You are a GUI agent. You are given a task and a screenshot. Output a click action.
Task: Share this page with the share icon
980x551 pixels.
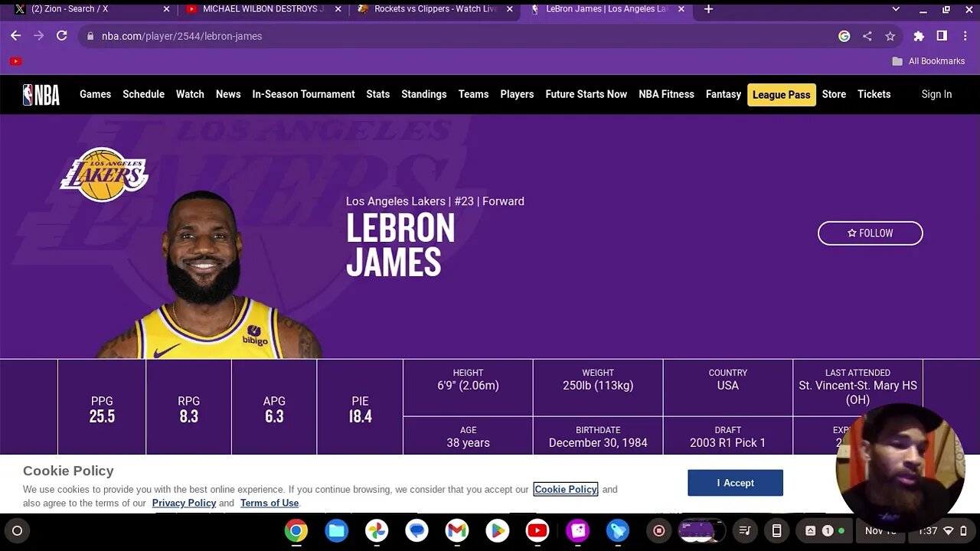click(867, 36)
